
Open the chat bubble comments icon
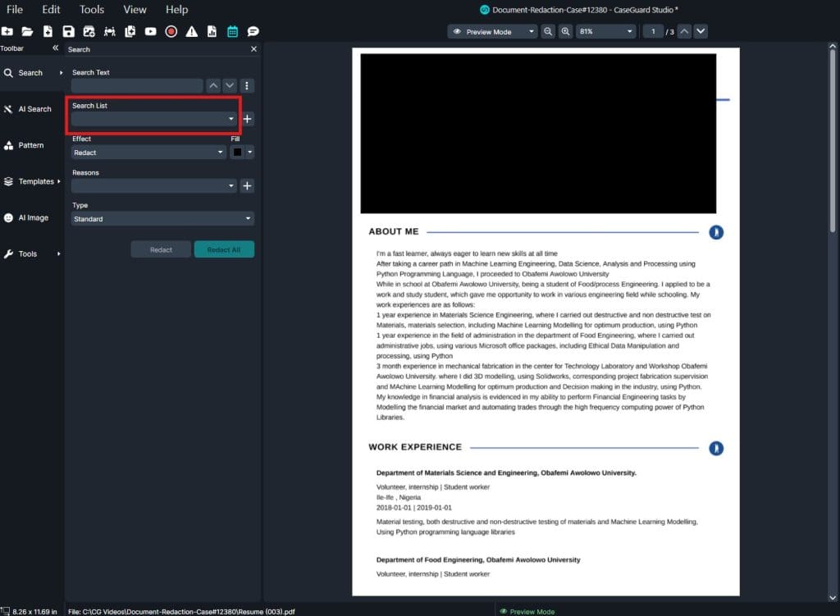(x=253, y=31)
